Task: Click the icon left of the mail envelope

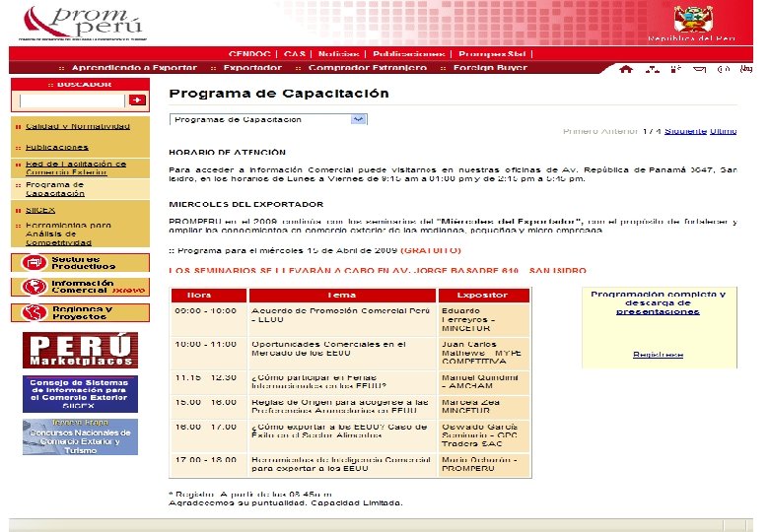Action: coord(675,69)
